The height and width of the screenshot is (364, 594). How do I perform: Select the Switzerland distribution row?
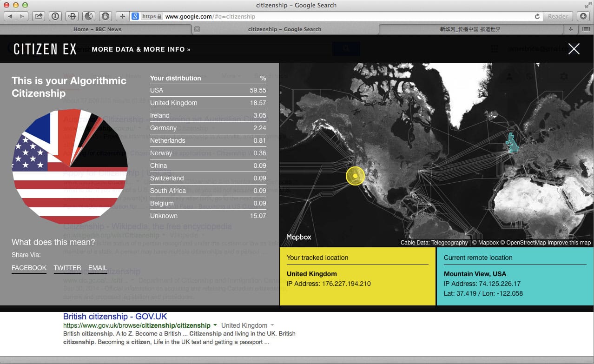208,178
